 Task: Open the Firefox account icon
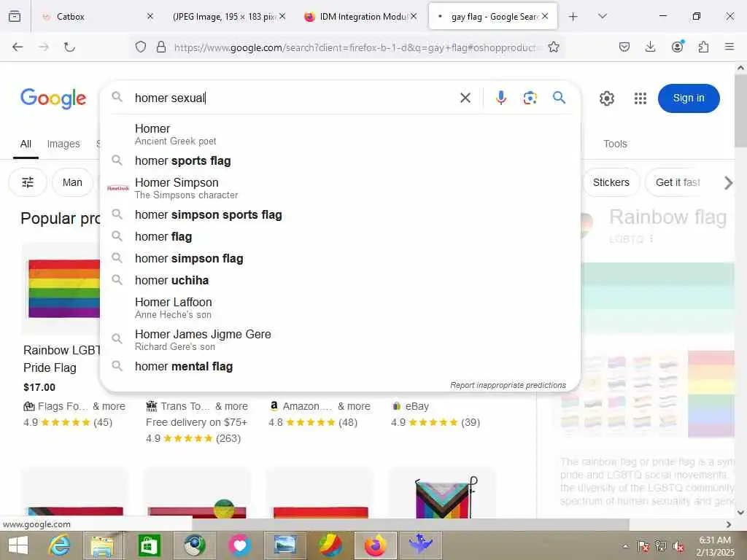[x=678, y=46]
